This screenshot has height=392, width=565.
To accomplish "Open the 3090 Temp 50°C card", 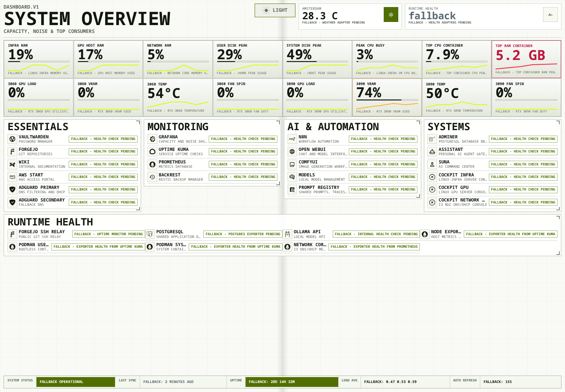I will 456,98.
